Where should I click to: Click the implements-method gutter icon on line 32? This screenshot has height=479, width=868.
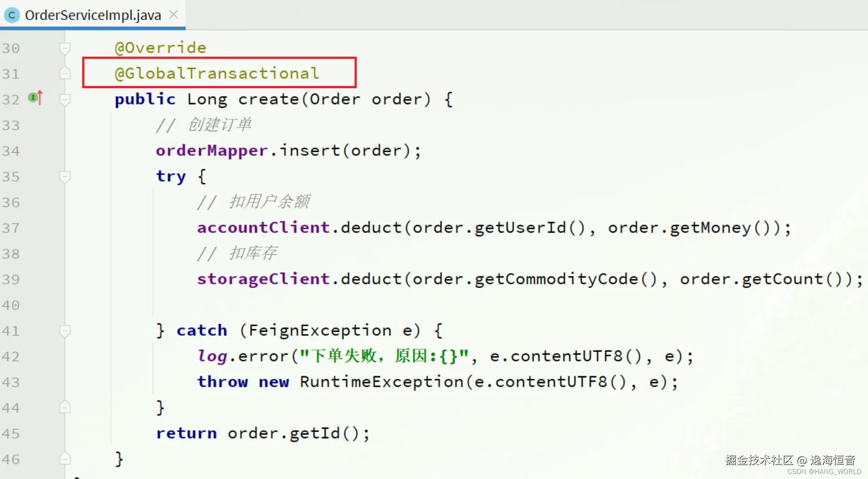coord(36,98)
